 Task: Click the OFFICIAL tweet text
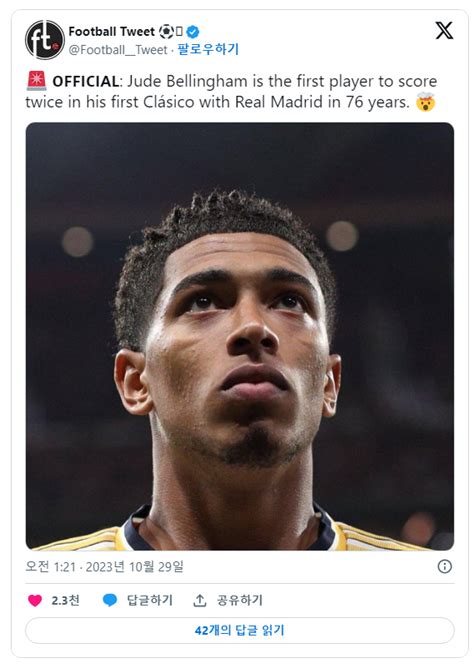pyautogui.click(x=231, y=91)
